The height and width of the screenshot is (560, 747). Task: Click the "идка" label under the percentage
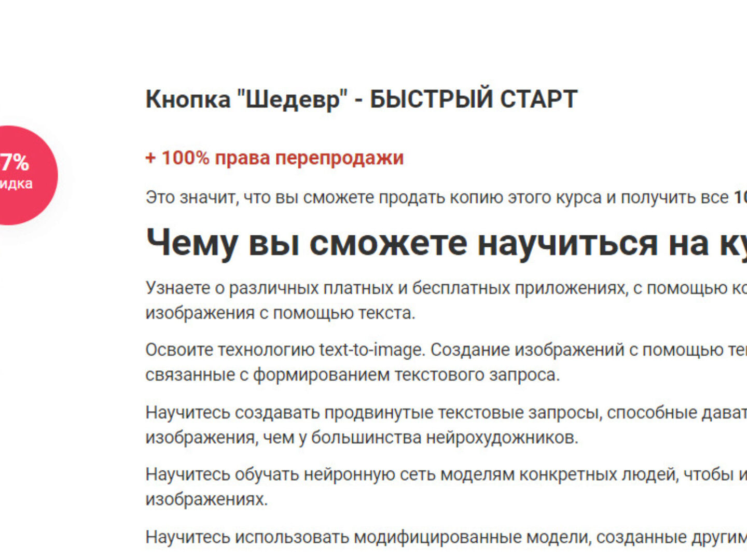16,184
